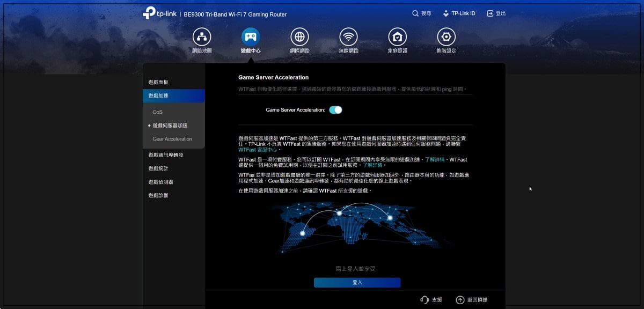
Task: Open the Internet globe icon (網際網路)
Action: tap(299, 37)
